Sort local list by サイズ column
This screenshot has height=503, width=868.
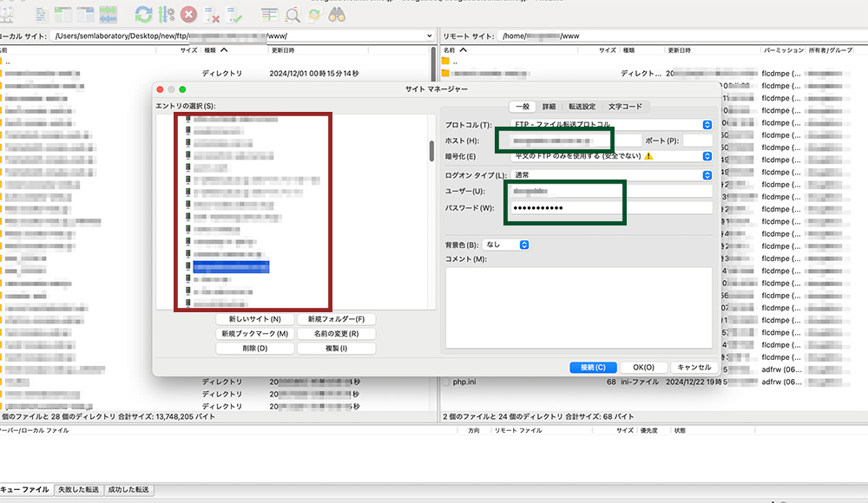188,49
